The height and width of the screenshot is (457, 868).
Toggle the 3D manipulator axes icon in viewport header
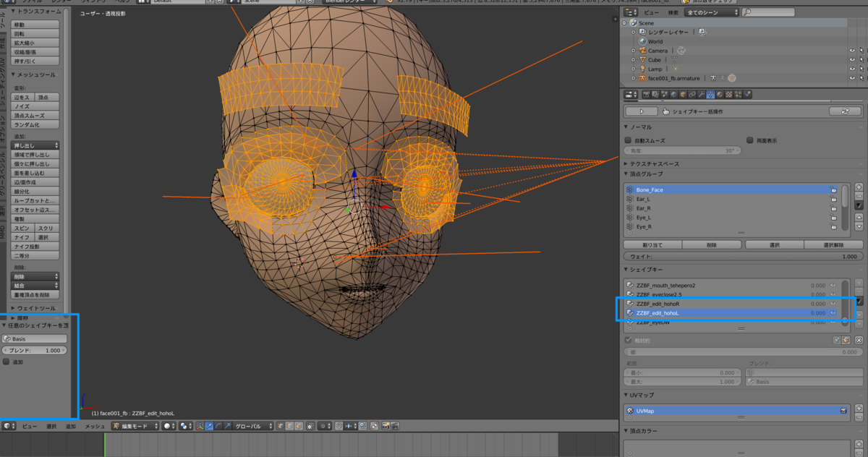pos(199,427)
